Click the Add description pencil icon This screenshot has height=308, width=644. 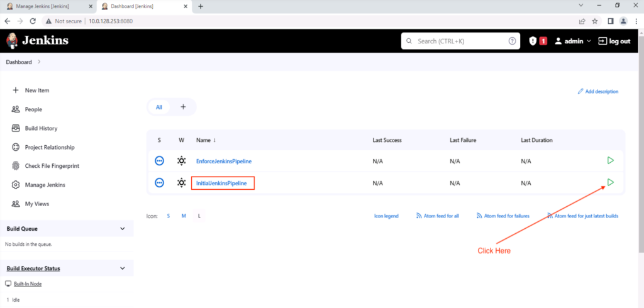pyautogui.click(x=580, y=91)
